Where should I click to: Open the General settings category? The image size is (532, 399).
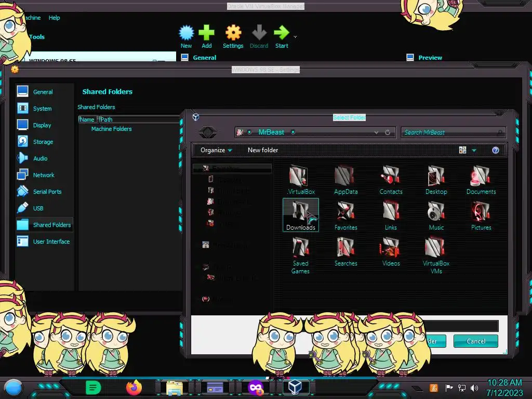pos(45,91)
